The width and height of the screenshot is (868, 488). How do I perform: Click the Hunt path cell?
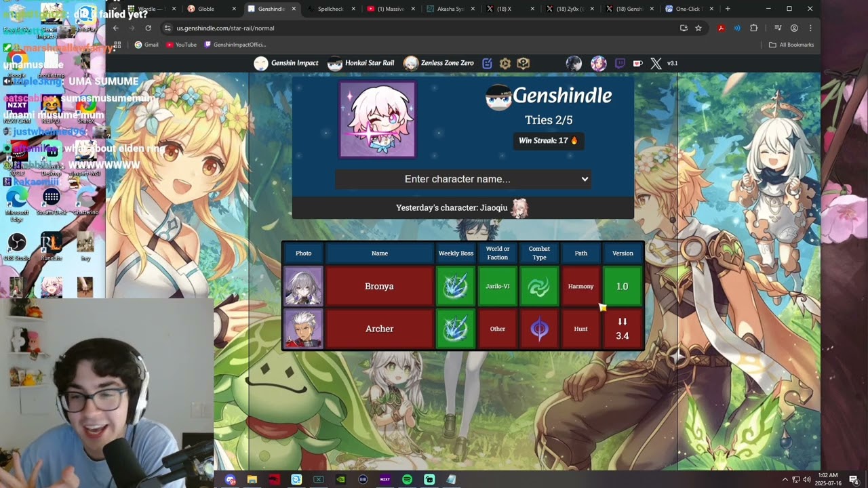click(x=580, y=329)
